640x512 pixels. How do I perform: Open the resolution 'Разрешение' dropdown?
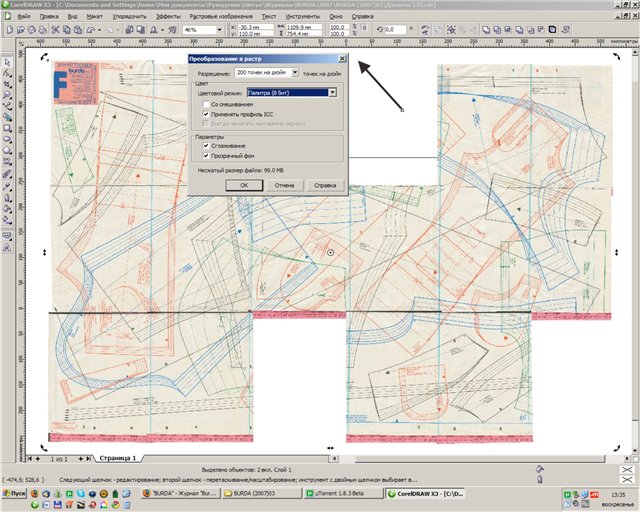(x=296, y=74)
